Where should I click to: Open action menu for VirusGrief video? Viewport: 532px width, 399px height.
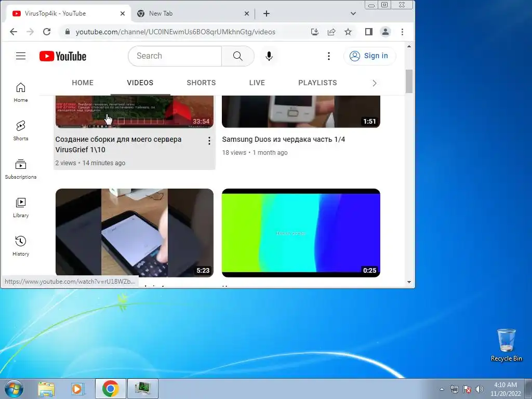209,140
